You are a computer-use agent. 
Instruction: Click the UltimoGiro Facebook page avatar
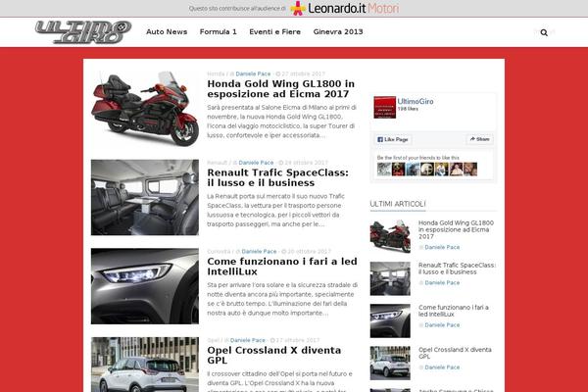pyautogui.click(x=384, y=107)
